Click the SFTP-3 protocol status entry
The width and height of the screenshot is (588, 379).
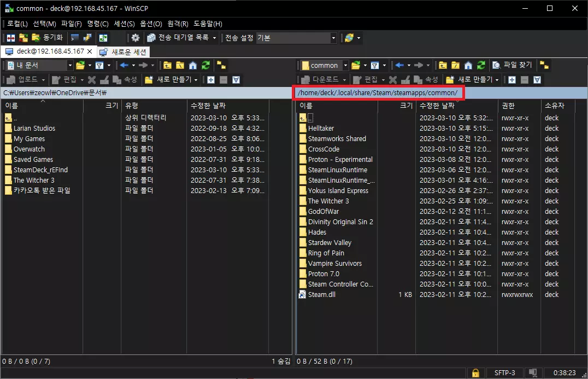point(504,373)
